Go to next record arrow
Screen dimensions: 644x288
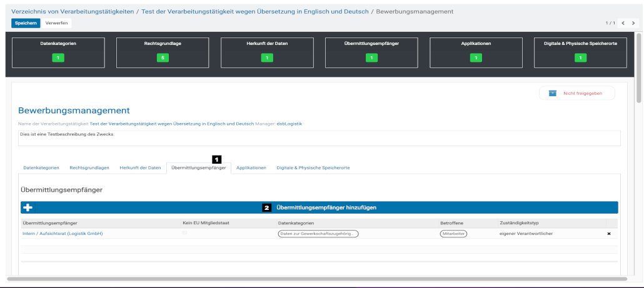(633, 23)
